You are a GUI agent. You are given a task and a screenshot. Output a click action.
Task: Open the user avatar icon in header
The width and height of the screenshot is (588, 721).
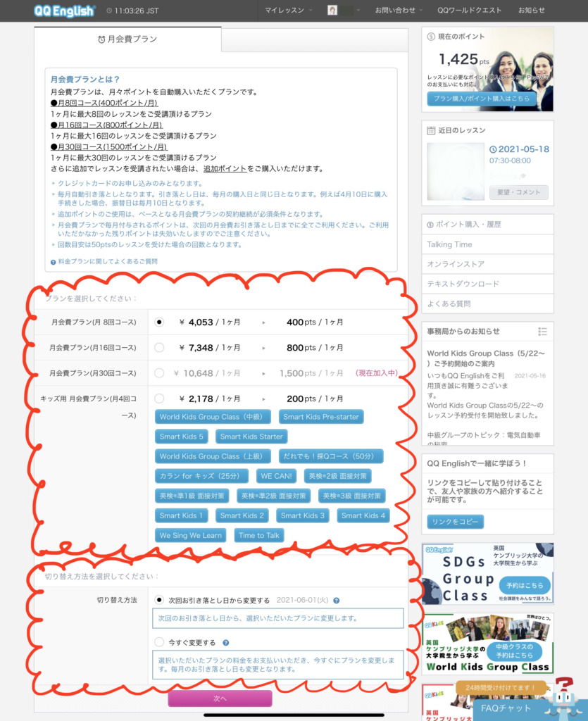332,10
